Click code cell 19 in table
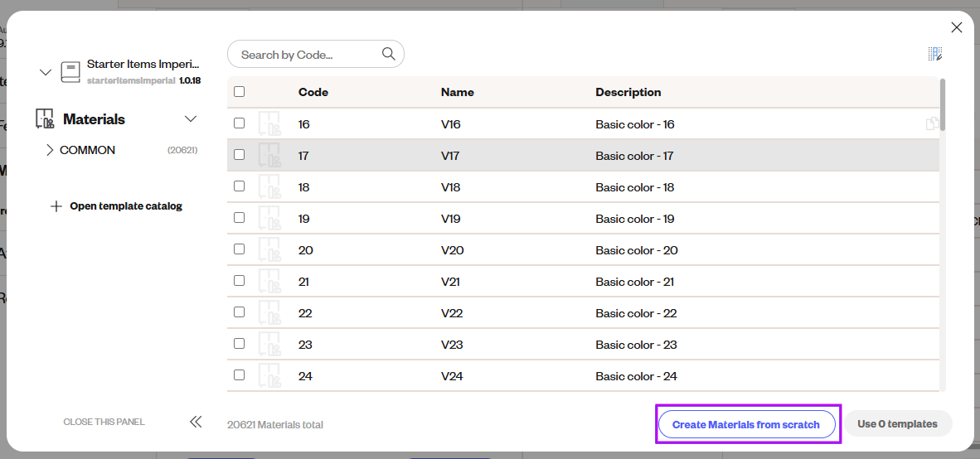The height and width of the screenshot is (459, 980). point(303,218)
